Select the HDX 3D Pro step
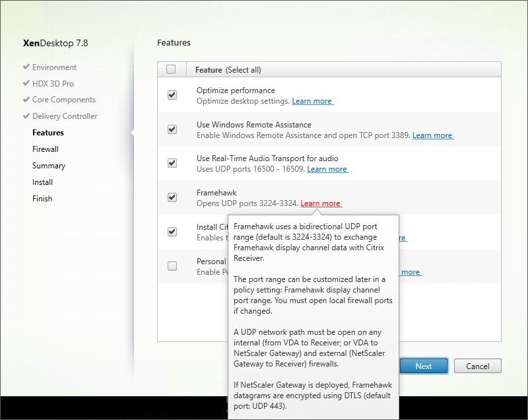Screen dimensions: 528x420 (x=54, y=84)
